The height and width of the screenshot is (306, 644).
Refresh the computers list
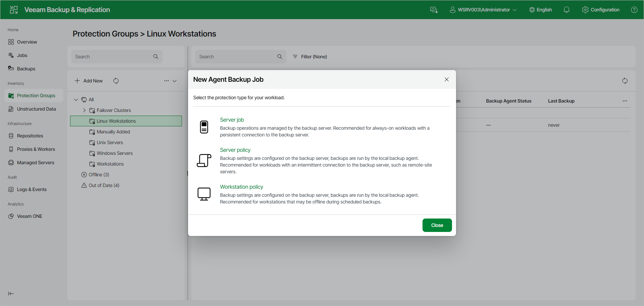point(625,81)
